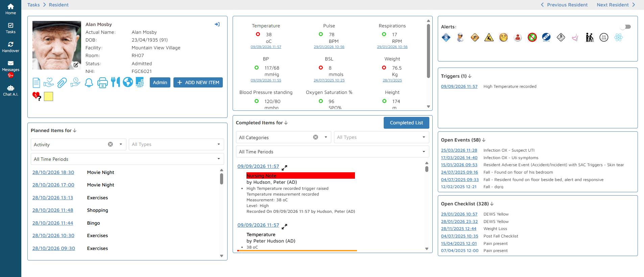The height and width of the screenshot is (277, 644).
Task: Click the wet floor slip alert icon
Action: pyautogui.click(x=489, y=37)
